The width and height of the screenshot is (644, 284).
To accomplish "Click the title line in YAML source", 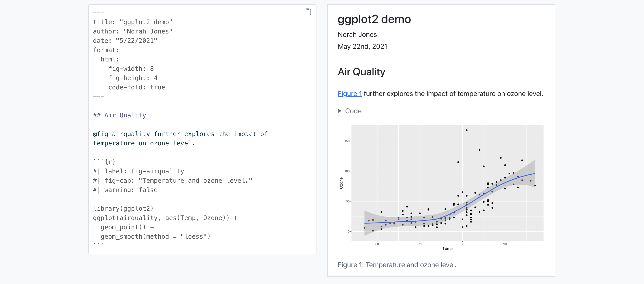I will click(x=133, y=22).
